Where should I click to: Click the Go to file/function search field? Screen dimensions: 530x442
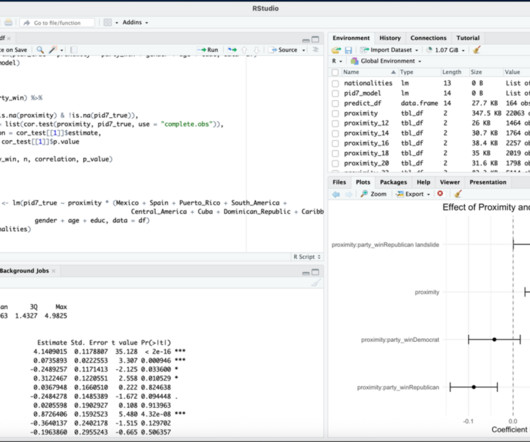[57, 23]
